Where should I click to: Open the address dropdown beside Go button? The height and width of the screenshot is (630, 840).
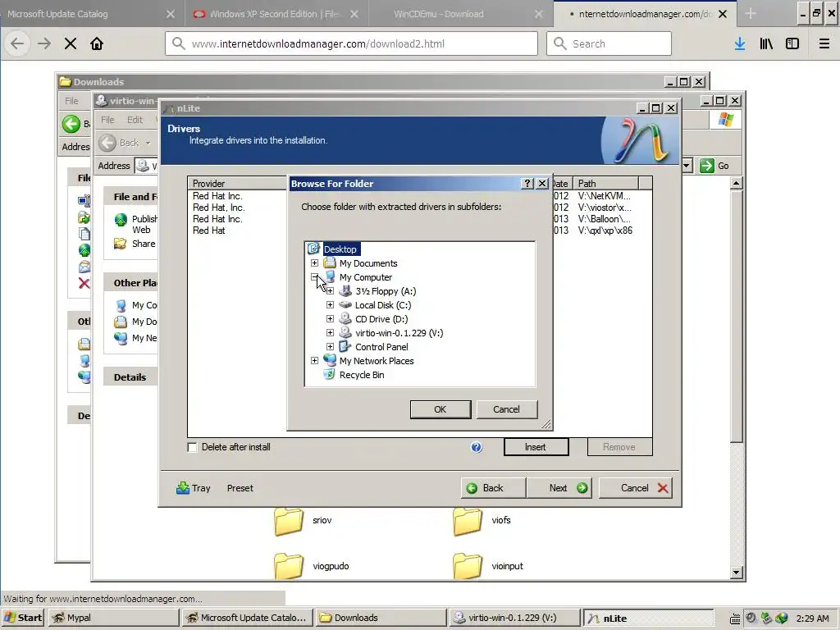coord(687,166)
